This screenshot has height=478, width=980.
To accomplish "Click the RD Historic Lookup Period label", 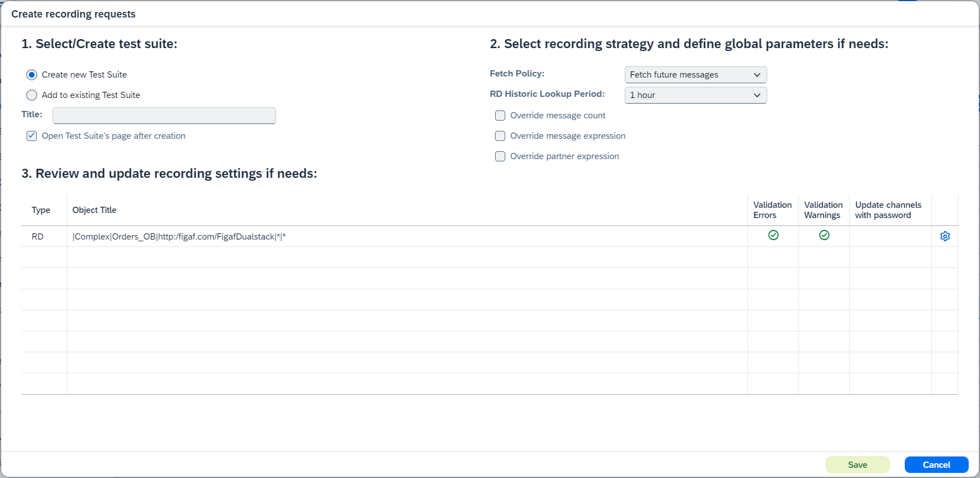I will (547, 94).
